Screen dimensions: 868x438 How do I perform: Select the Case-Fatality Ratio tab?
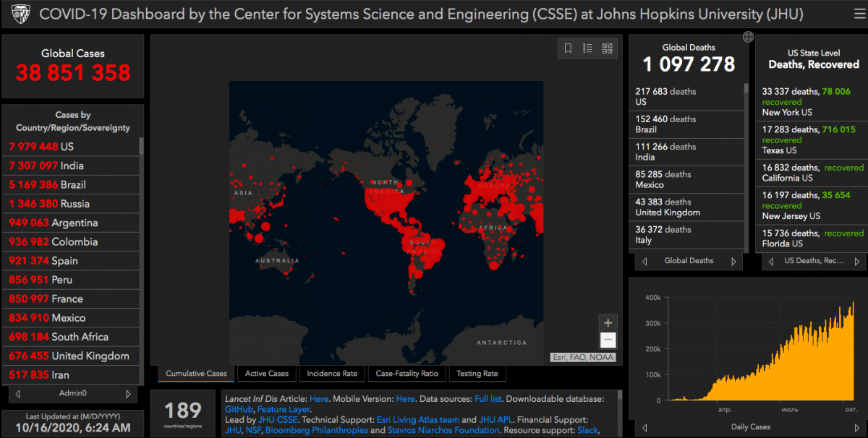407,374
